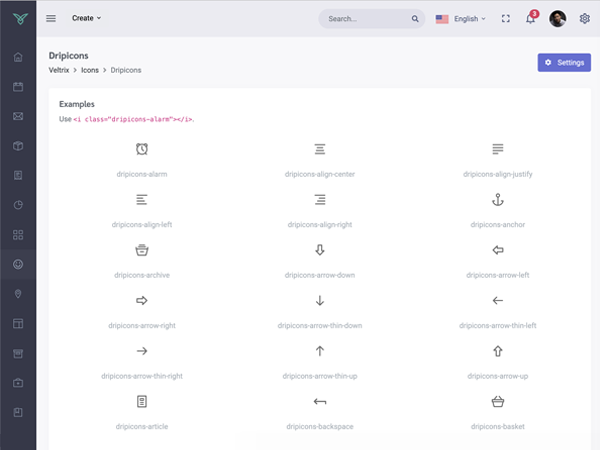Click the dripicons-align-justify icon
Image resolution: width=600 pixels, height=450 pixels.
498,149
